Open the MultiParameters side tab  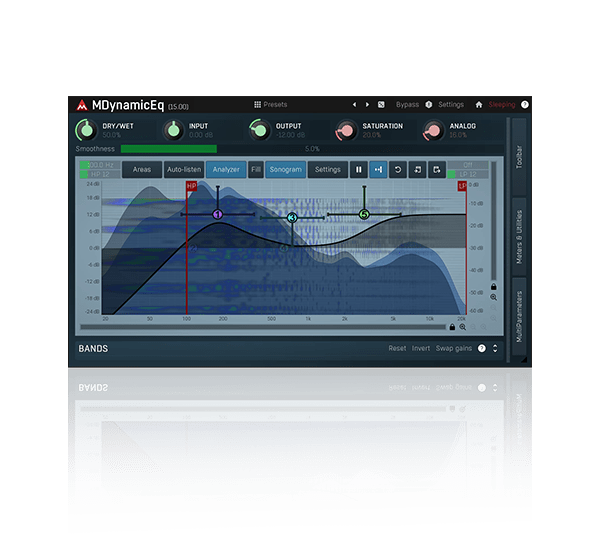coord(519,316)
